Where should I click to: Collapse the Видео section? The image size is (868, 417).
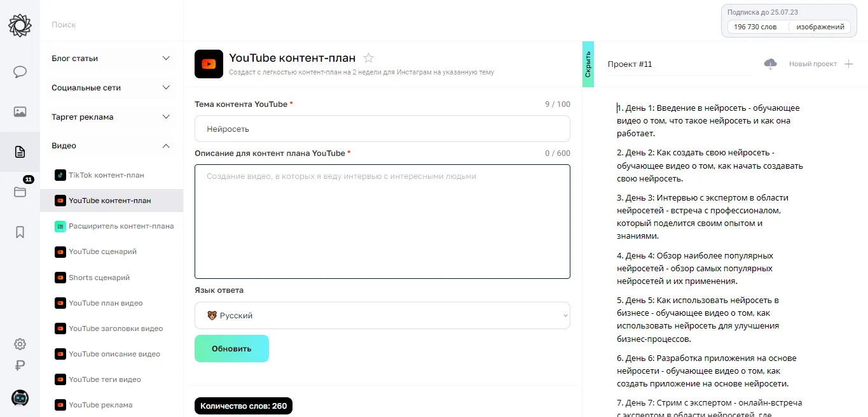pos(111,146)
